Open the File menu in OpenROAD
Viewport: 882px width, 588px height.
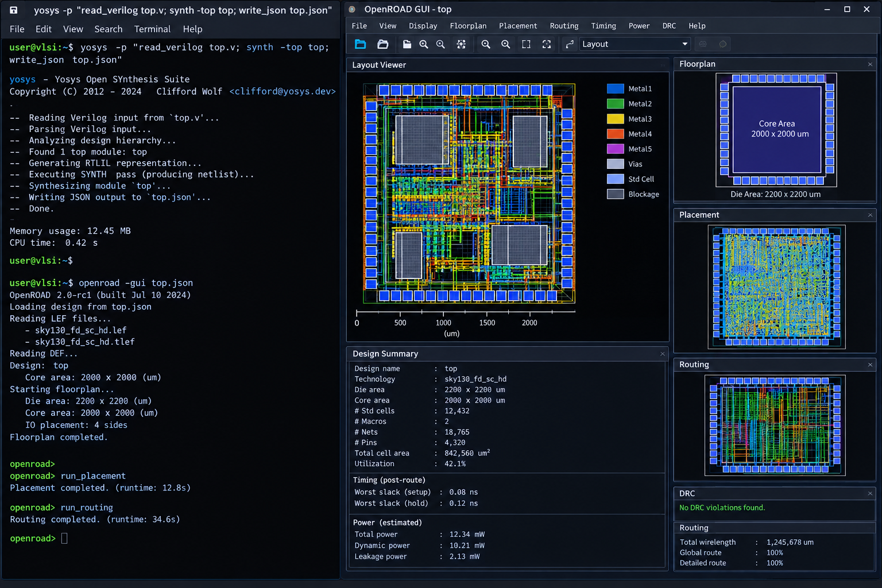(359, 26)
